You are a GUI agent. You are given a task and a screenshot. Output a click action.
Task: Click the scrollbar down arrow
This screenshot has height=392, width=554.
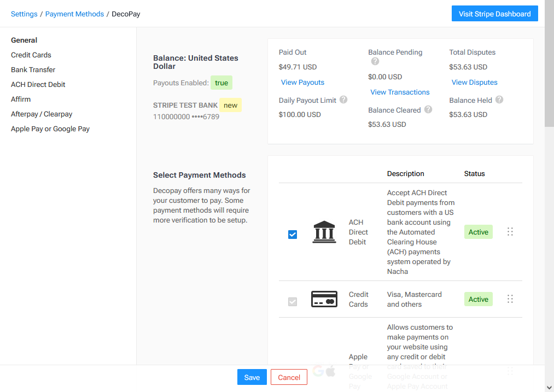pos(549,387)
